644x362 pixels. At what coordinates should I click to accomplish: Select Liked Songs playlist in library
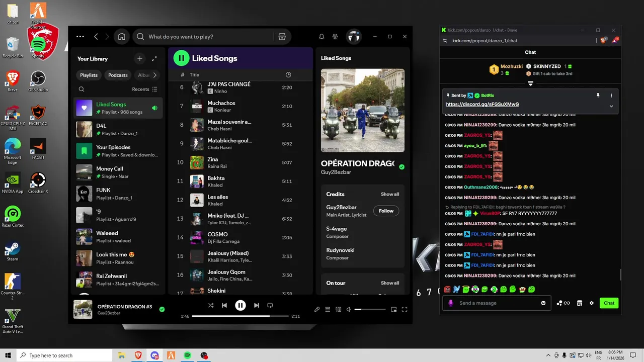[x=118, y=108]
